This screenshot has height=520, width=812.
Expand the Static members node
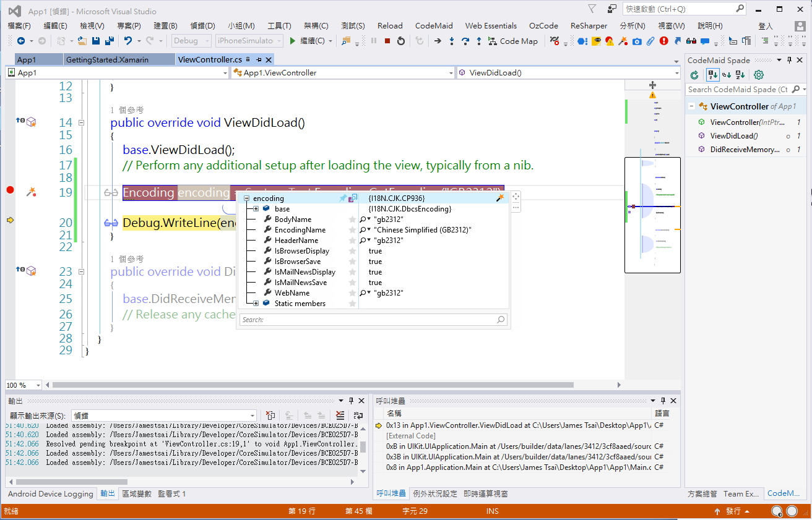[x=256, y=304]
